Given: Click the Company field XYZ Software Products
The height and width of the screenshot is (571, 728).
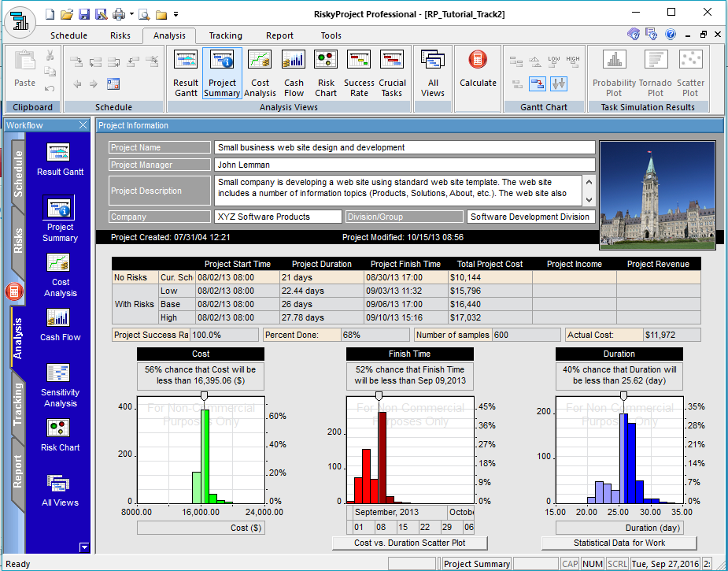Looking at the screenshot, I should coord(278,217).
